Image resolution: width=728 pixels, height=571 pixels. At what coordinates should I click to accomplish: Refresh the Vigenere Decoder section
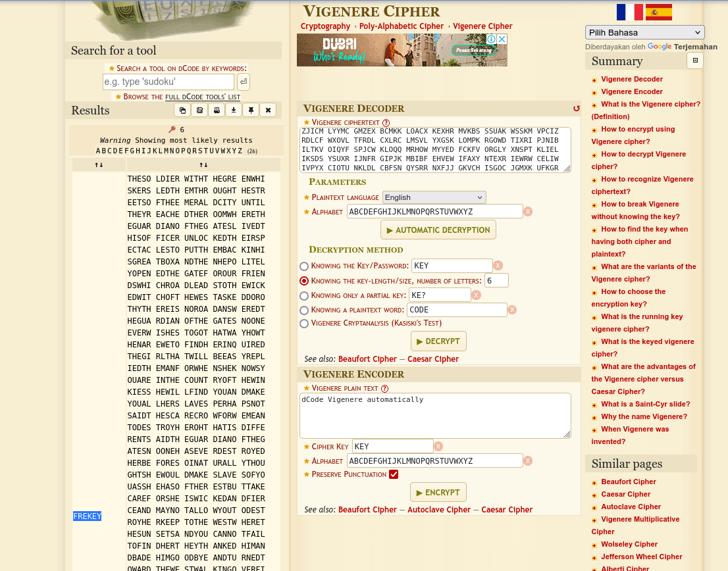(x=577, y=109)
